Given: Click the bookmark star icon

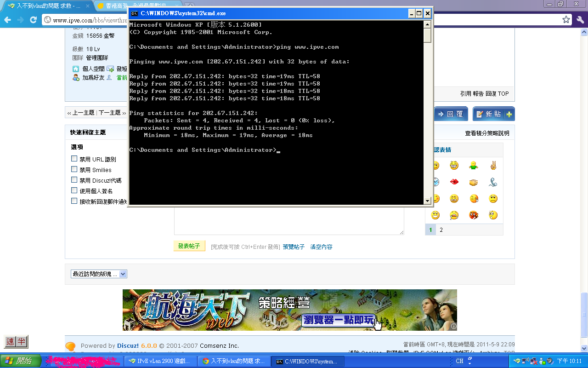Looking at the screenshot, I should tap(566, 20).
